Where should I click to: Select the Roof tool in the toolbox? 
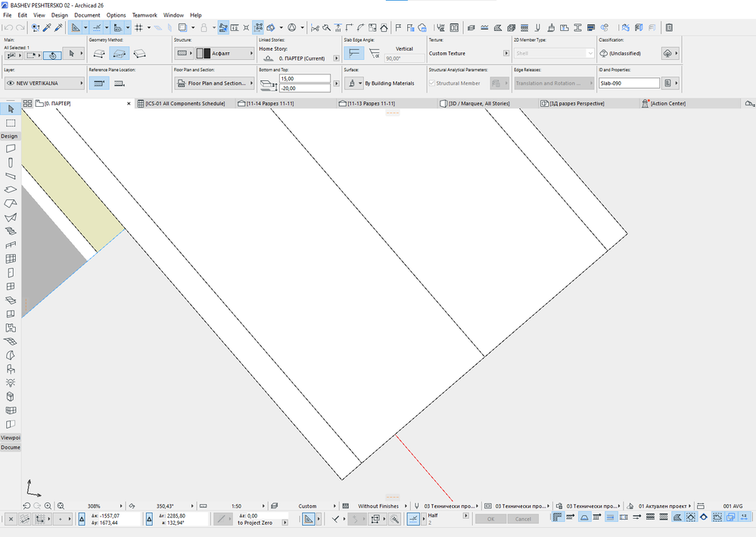pyautogui.click(x=11, y=204)
